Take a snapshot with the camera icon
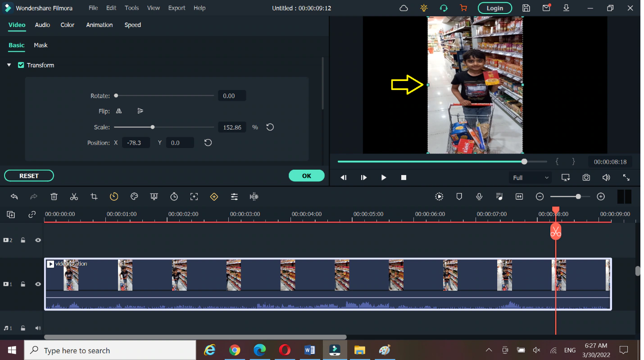 [x=586, y=178]
